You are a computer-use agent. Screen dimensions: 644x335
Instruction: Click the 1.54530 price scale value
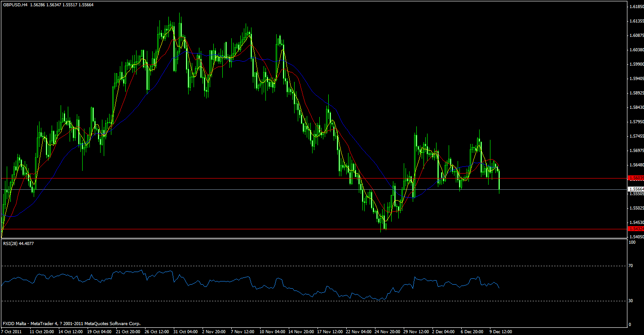(636, 223)
